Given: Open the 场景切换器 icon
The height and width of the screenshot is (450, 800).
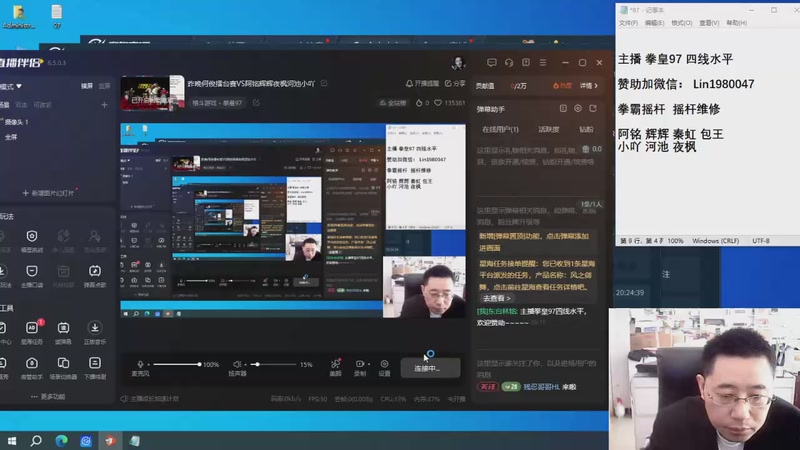Looking at the screenshot, I should click(63, 363).
